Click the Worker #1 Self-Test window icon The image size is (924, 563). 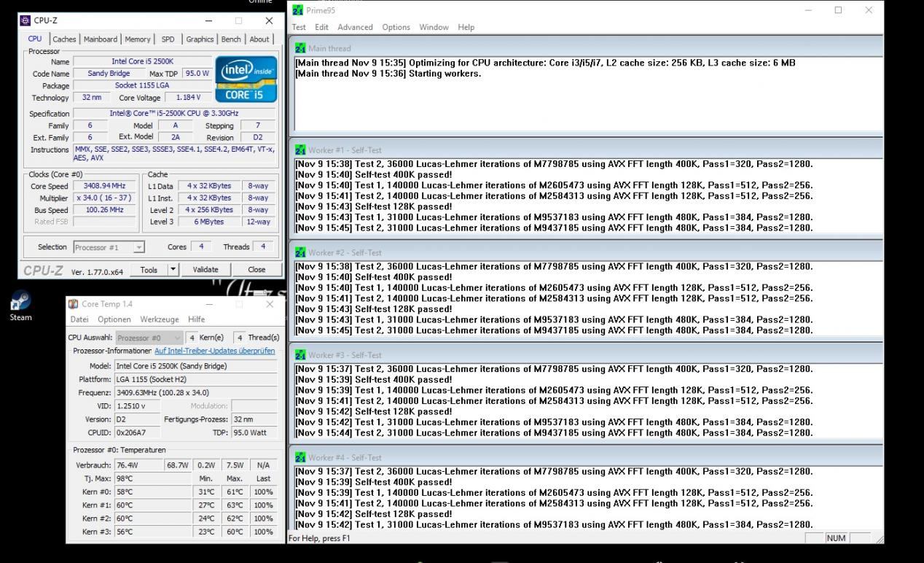[x=300, y=150]
